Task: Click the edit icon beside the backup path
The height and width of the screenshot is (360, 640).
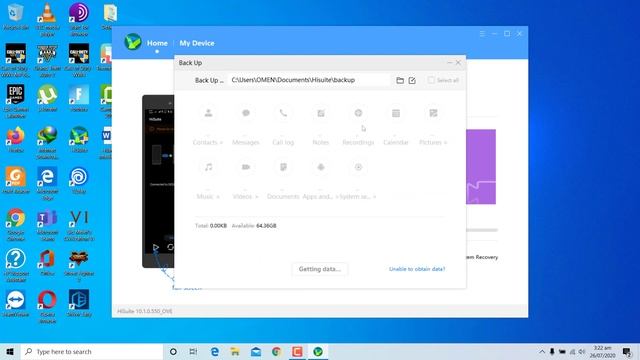Action: (412, 80)
